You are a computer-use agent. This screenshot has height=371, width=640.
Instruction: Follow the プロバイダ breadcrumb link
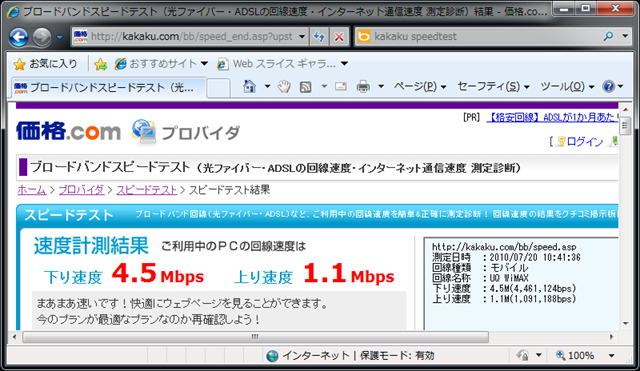click(x=81, y=190)
